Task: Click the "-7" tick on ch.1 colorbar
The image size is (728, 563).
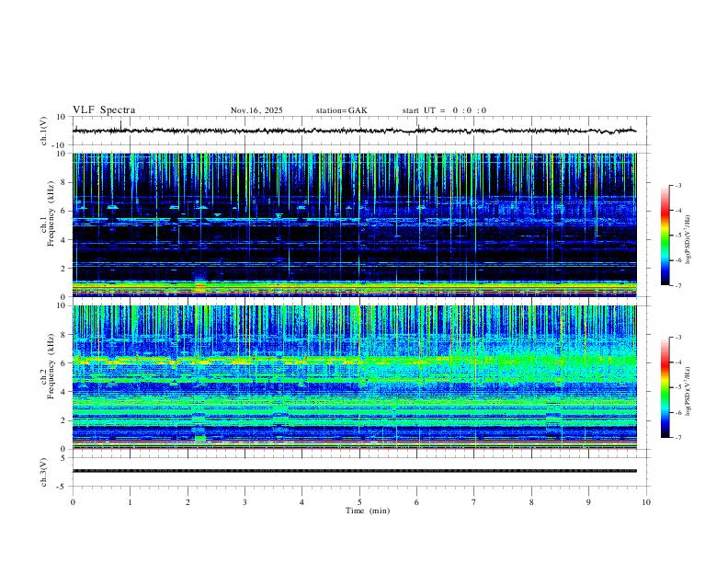Action: (x=677, y=286)
